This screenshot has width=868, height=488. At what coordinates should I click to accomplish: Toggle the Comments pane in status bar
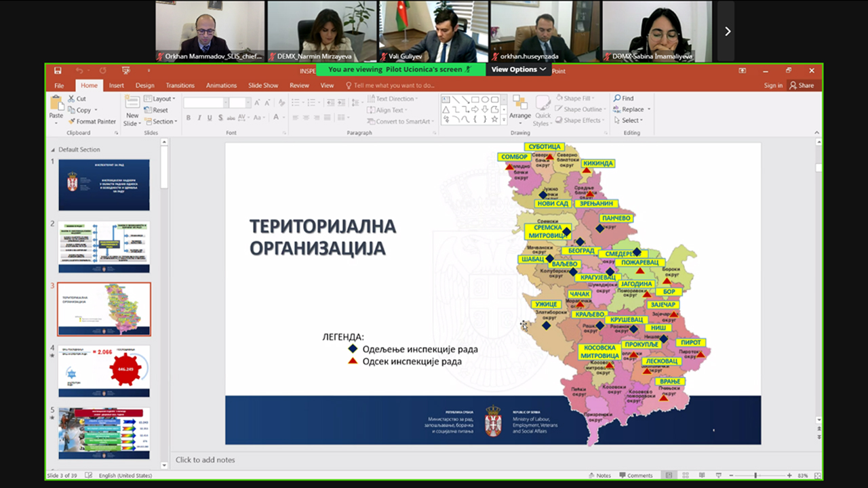point(635,475)
